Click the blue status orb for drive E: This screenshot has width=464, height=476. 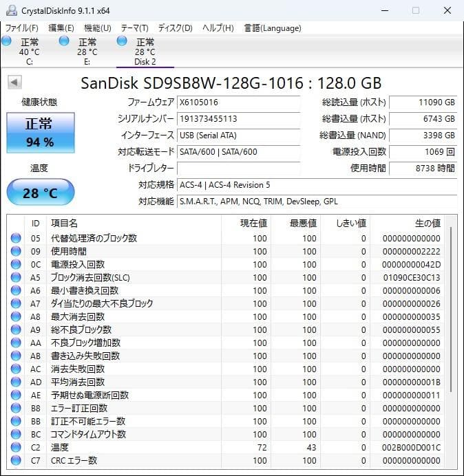click(x=64, y=41)
